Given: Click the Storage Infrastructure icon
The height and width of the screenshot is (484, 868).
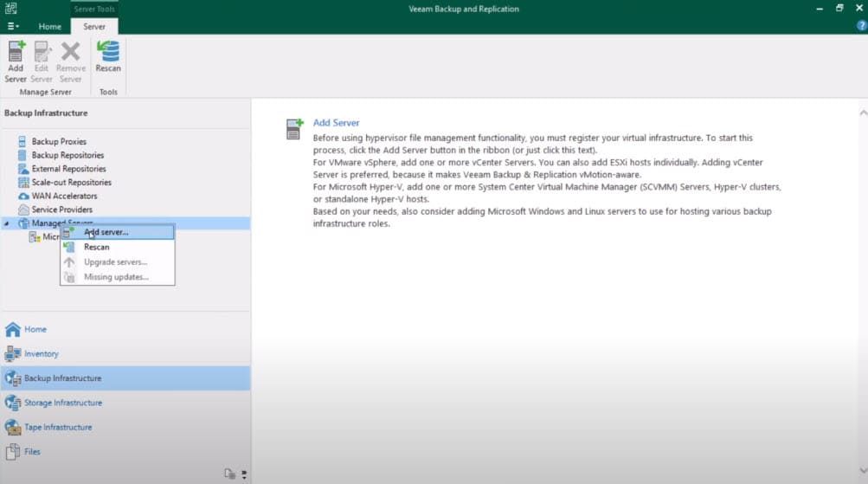Looking at the screenshot, I should click(x=13, y=403).
